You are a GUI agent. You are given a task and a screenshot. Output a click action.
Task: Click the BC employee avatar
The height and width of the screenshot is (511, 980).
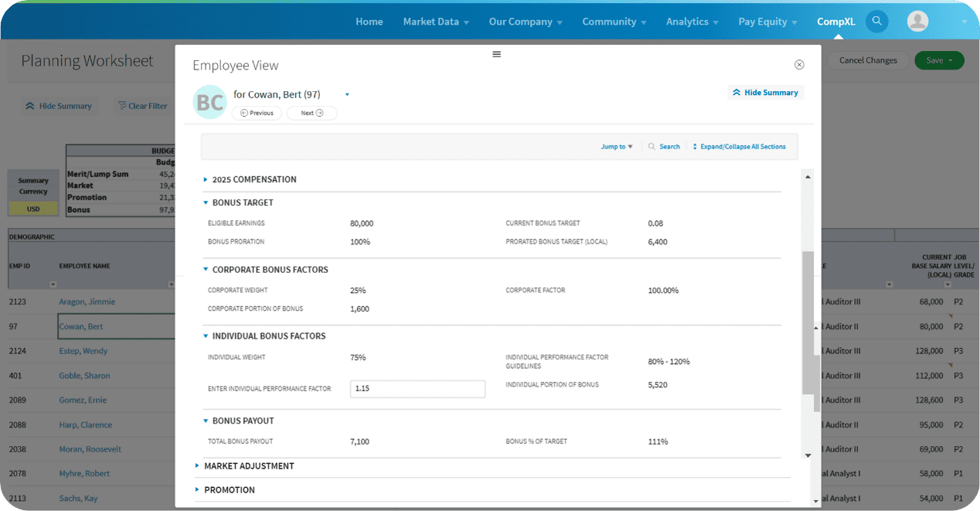(x=209, y=102)
